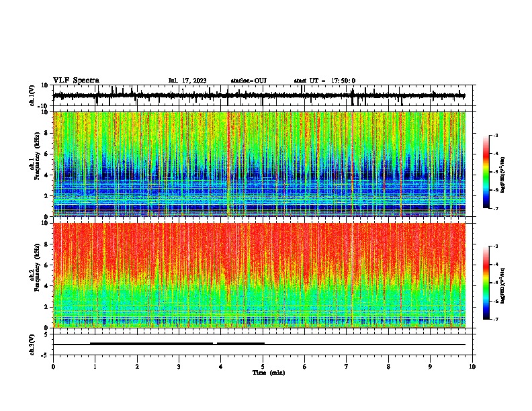The image size is (532, 411).
Task: Click the ch.2 spectrogram "8" kHz tick
Action: 47,244
